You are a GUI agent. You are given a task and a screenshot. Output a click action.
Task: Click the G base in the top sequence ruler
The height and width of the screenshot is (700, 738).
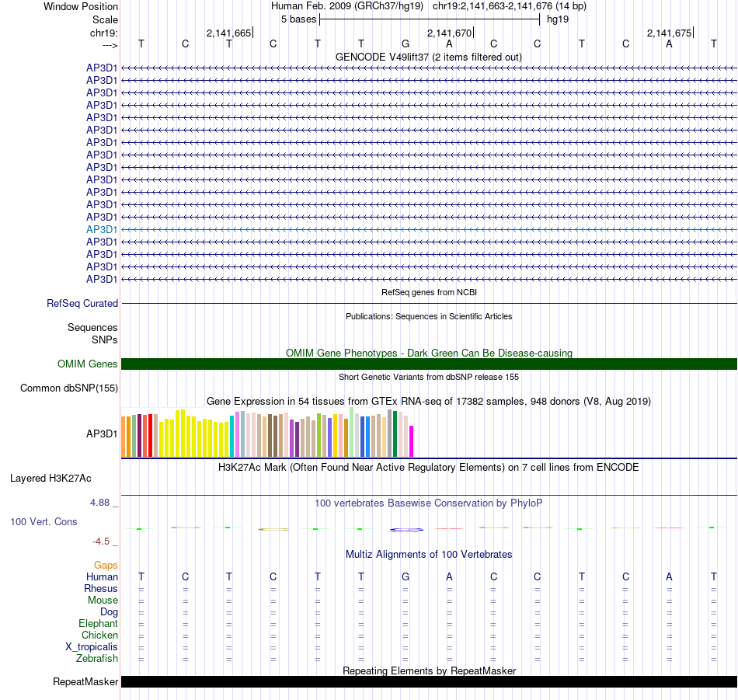tap(406, 44)
